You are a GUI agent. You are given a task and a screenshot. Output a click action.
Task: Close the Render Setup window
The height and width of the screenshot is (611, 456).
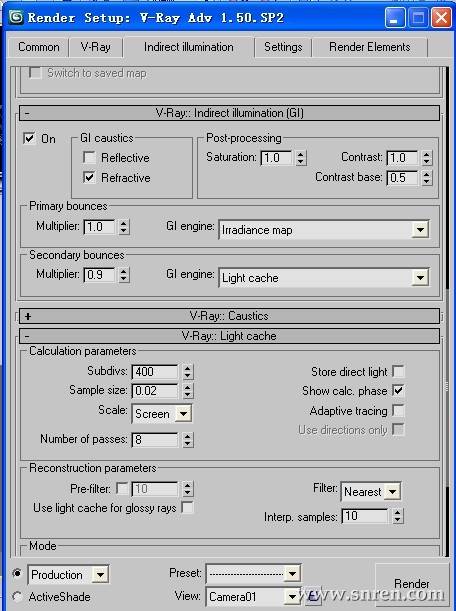point(441,18)
